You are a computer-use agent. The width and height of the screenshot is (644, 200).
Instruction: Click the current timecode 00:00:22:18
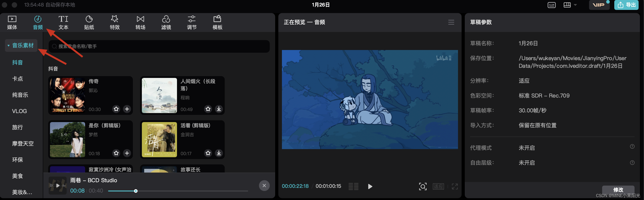(295, 186)
